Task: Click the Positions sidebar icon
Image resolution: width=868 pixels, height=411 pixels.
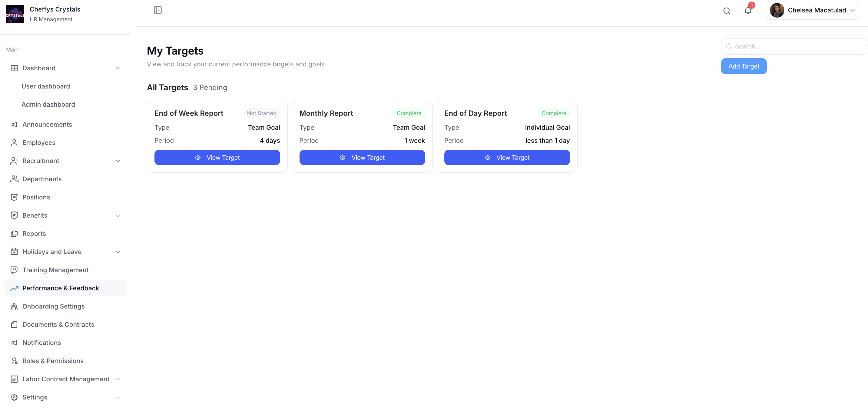Action: [14, 197]
